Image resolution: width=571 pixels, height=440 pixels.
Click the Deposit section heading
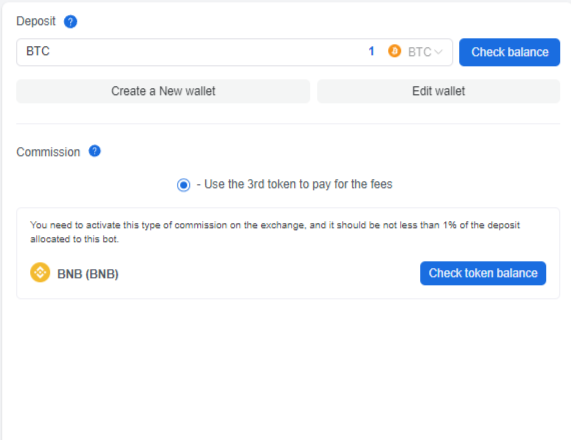click(x=36, y=21)
